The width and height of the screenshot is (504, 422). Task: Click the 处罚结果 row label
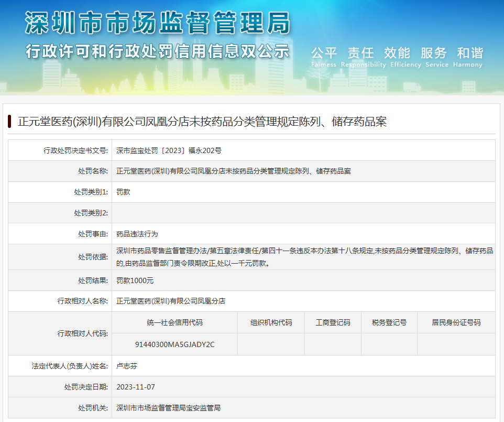93,280
